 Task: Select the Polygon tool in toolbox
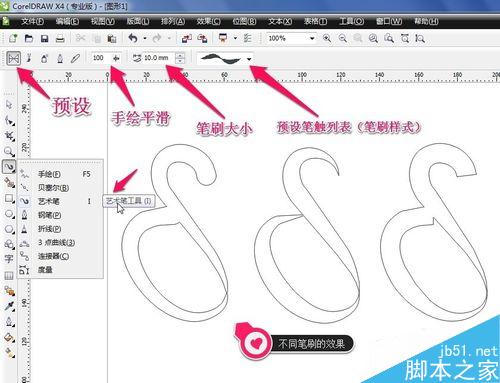point(9,229)
